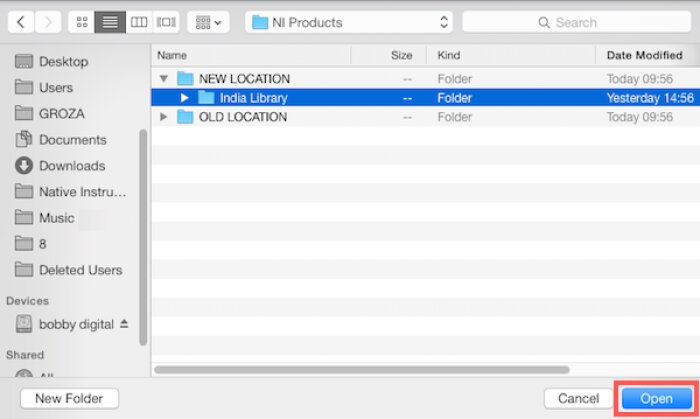Click the Search field
Screen dimensions: 700x419
pyautogui.click(x=576, y=22)
